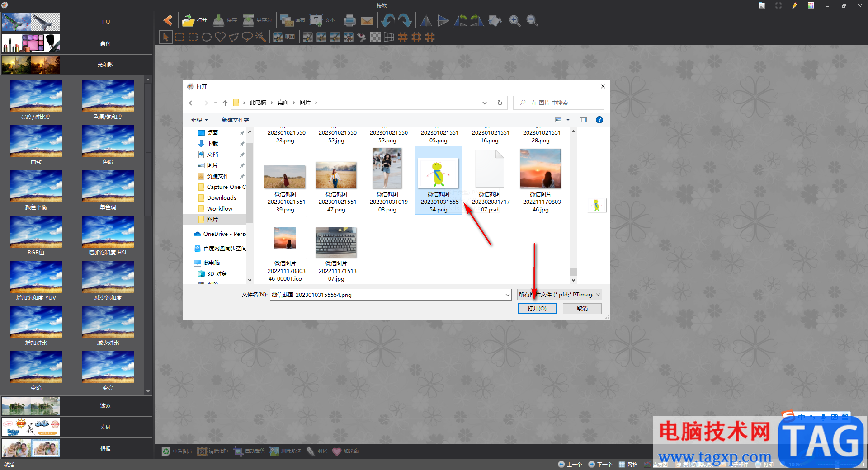Screen dimensions: 868x470
Task: Click the refresh button in address bar
Action: click(500, 103)
